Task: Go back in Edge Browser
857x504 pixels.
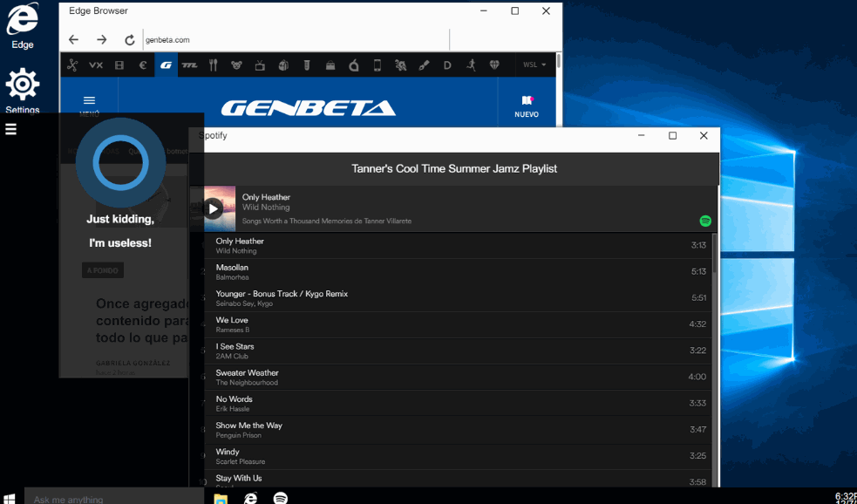Action: pos(74,39)
